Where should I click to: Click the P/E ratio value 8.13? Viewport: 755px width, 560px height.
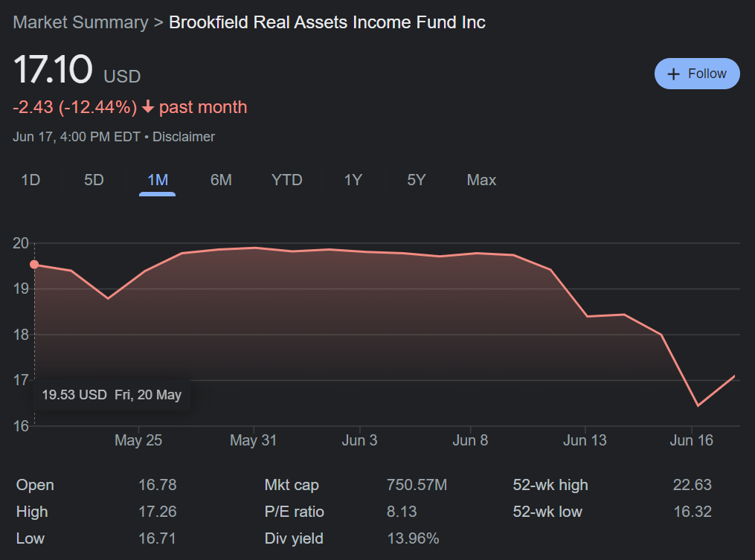[x=402, y=512]
